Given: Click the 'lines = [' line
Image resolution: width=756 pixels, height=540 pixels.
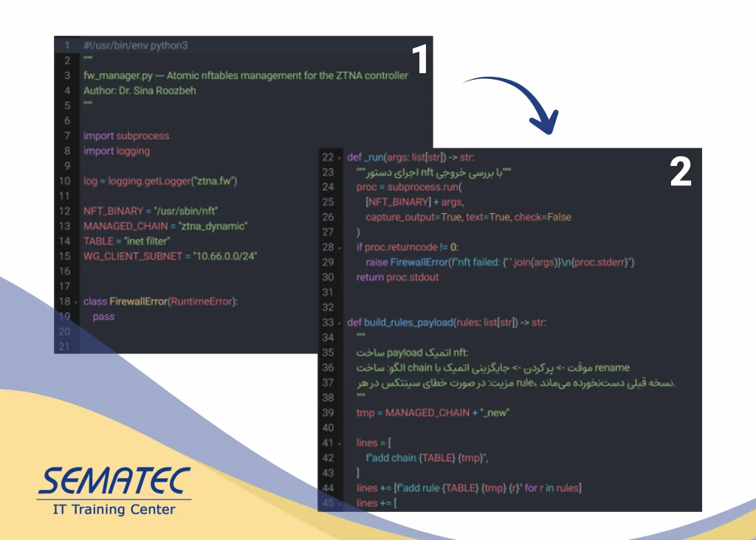Looking at the screenshot, I should (374, 443).
